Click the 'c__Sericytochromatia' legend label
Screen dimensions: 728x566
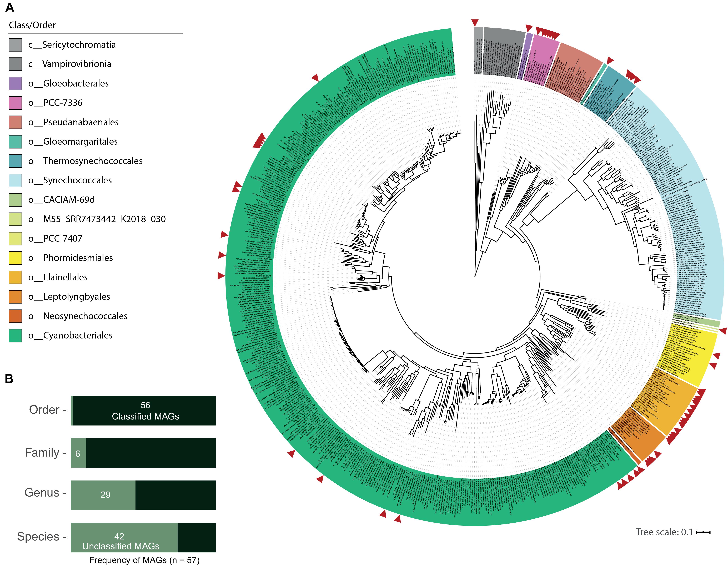pos(72,45)
